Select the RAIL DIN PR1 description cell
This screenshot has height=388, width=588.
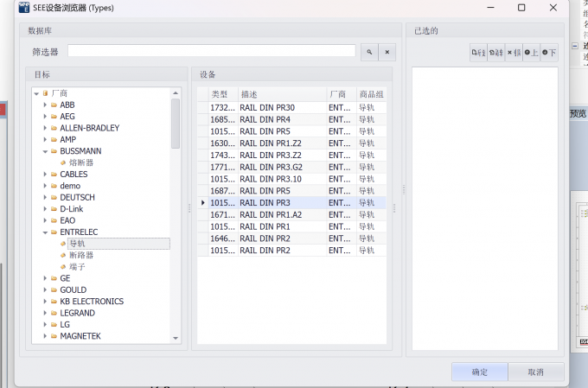(x=283, y=226)
